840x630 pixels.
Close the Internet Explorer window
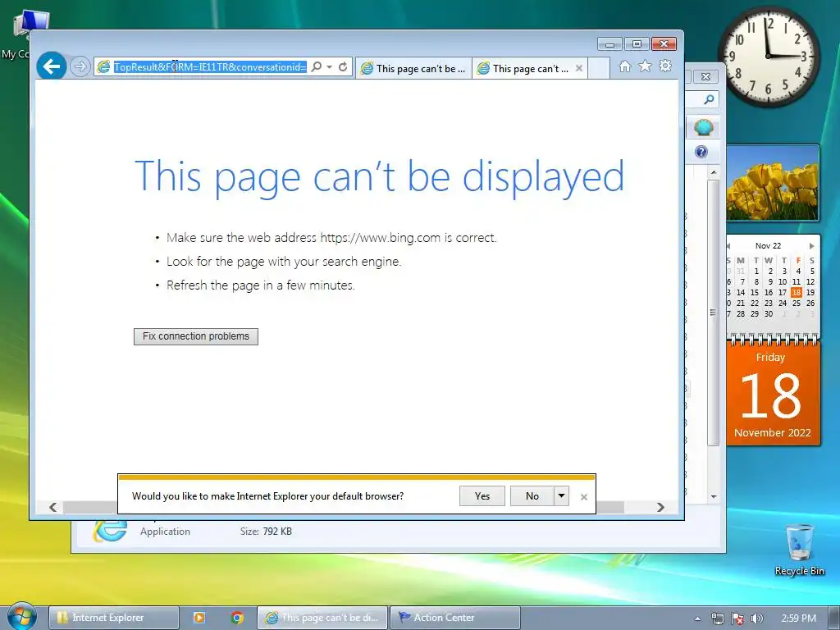pos(664,44)
